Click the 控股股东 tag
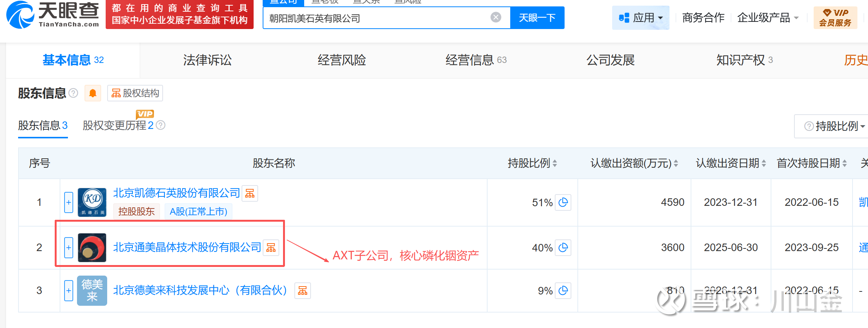868x328 pixels. (137, 212)
